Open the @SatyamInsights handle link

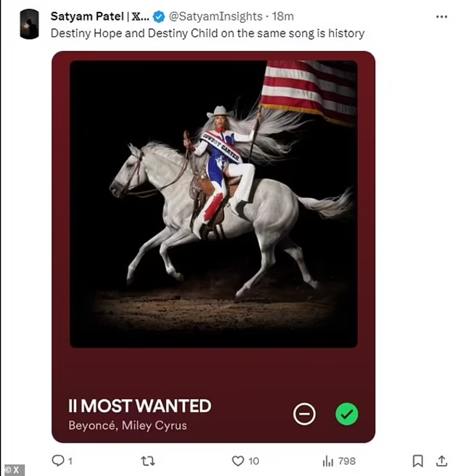tap(215, 17)
